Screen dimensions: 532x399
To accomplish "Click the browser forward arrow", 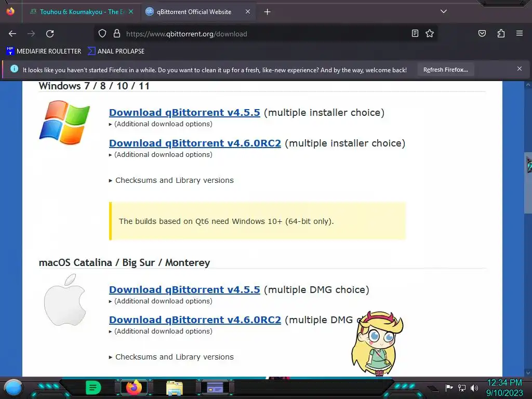I will (x=31, y=34).
